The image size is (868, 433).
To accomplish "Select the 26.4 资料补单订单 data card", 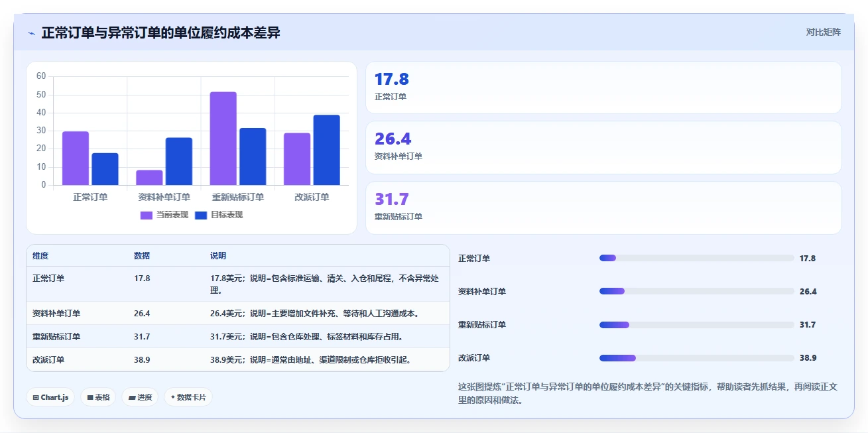I will point(603,147).
